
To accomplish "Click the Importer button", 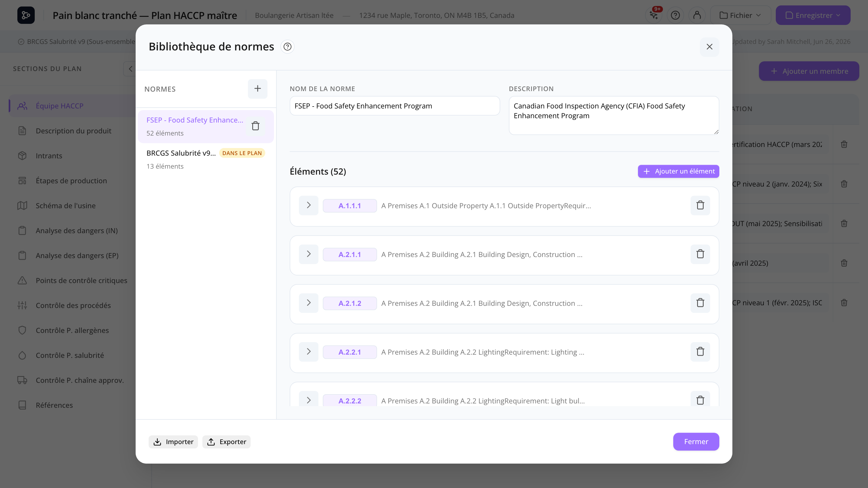I will [173, 442].
